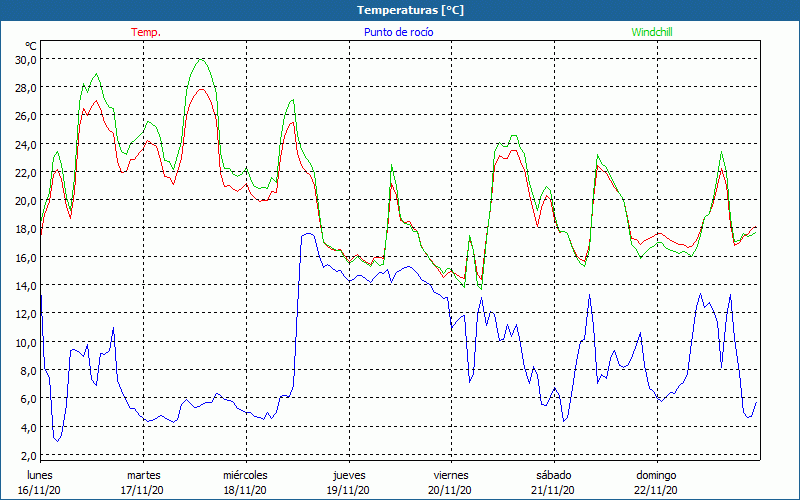800x500 pixels.
Task: Click the Temperaturas [°C] title bar
Action: pyautogui.click(x=400, y=10)
